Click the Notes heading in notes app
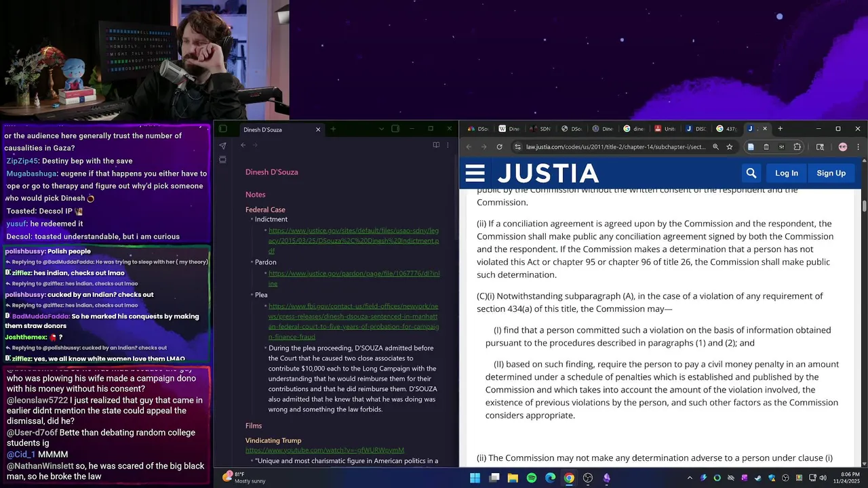 pyautogui.click(x=256, y=195)
